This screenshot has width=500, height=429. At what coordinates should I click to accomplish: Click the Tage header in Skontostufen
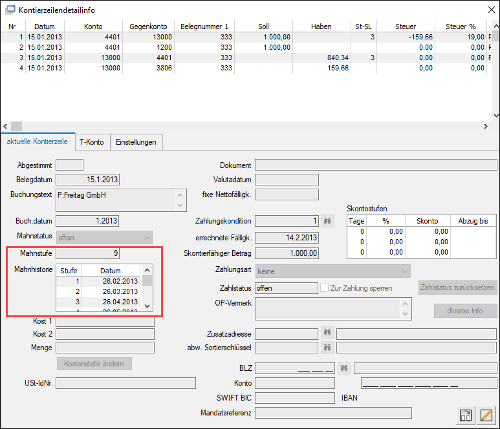(x=356, y=221)
